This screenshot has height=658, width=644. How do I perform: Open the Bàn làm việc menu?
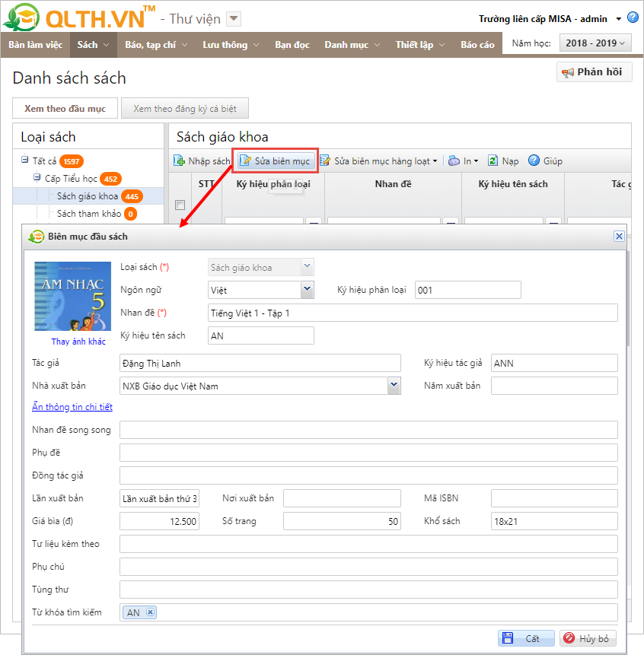(35, 44)
